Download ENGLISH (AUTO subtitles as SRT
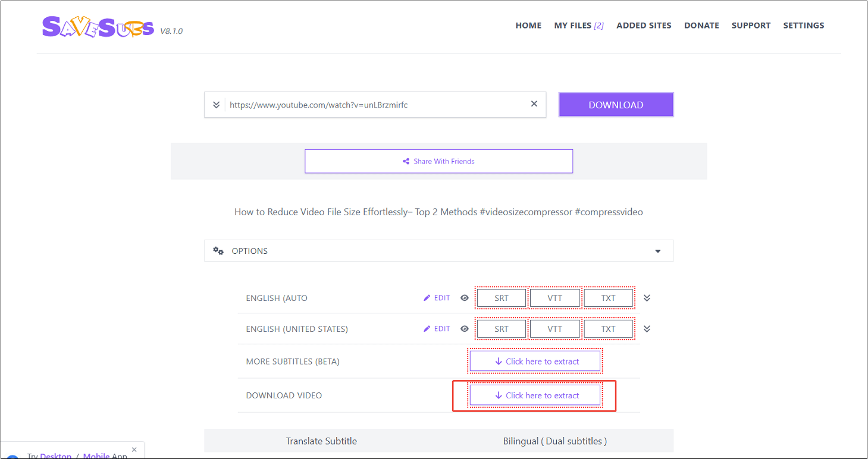This screenshot has height=459, width=868. (501, 297)
